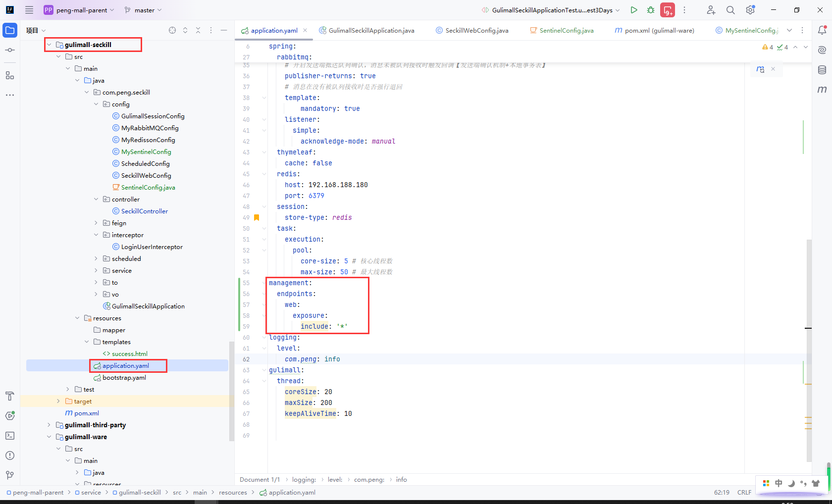Click 'logging:' in editor breadcrumb
The height and width of the screenshot is (504, 832).
pos(304,479)
